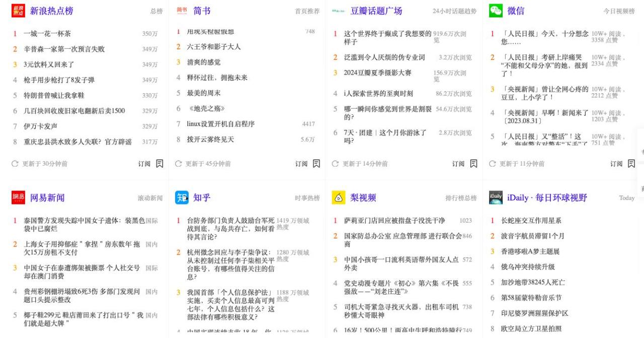644x338 pixels.
Task: Subscribe via 订阅 in 新浪热点榜 card
Action: [144, 164]
